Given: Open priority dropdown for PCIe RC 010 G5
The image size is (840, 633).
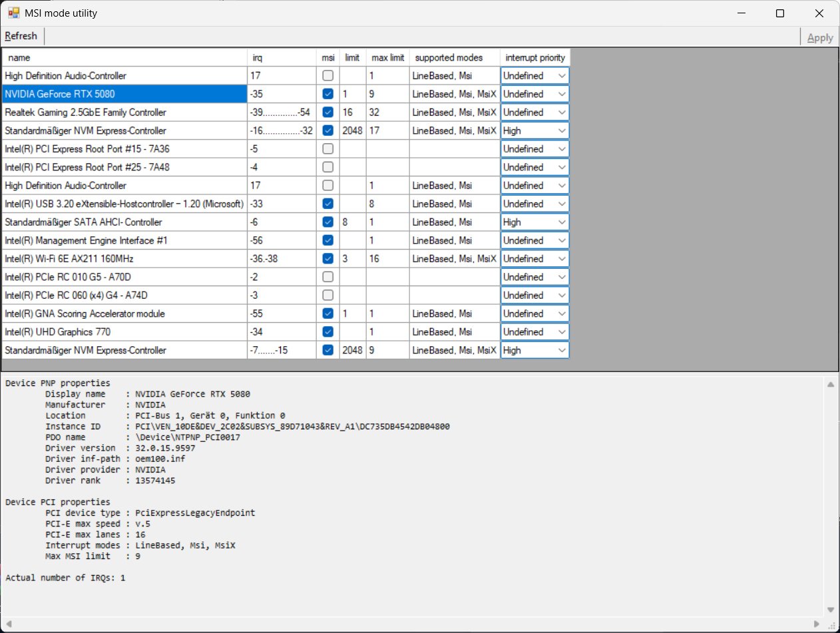Looking at the screenshot, I should click(x=535, y=277).
